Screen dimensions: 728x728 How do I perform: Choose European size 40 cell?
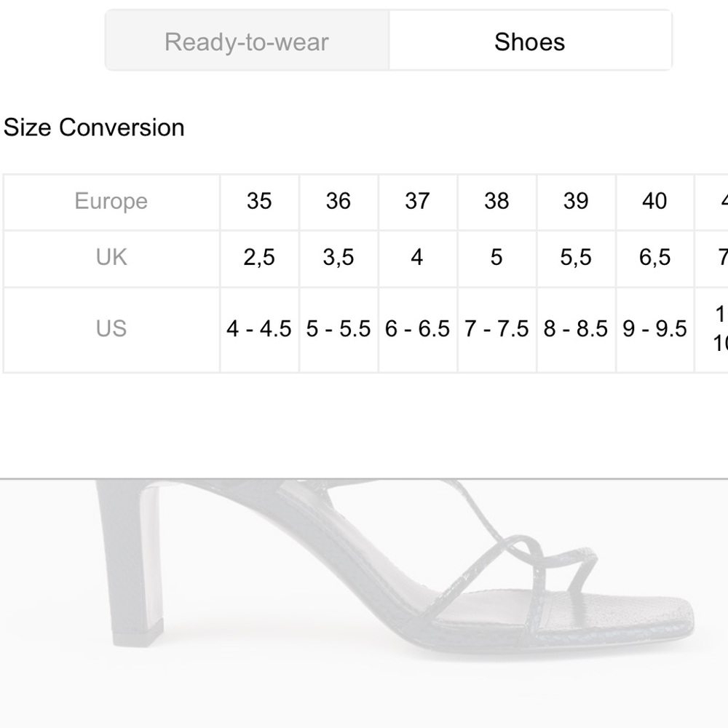point(654,201)
